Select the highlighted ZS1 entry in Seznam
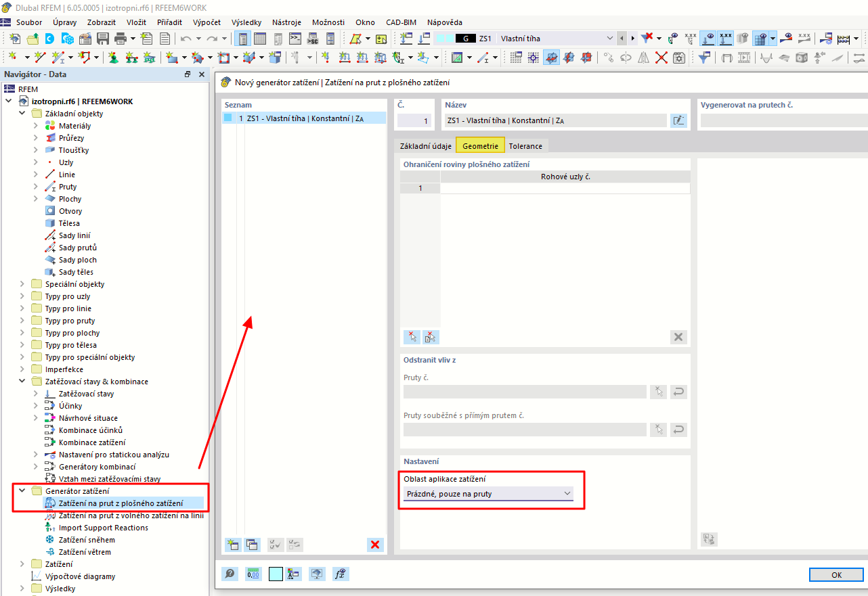 [304, 118]
